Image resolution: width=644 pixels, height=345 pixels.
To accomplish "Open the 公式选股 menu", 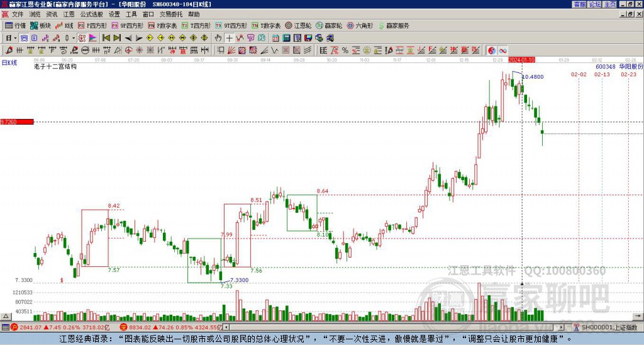I will click(92, 14).
